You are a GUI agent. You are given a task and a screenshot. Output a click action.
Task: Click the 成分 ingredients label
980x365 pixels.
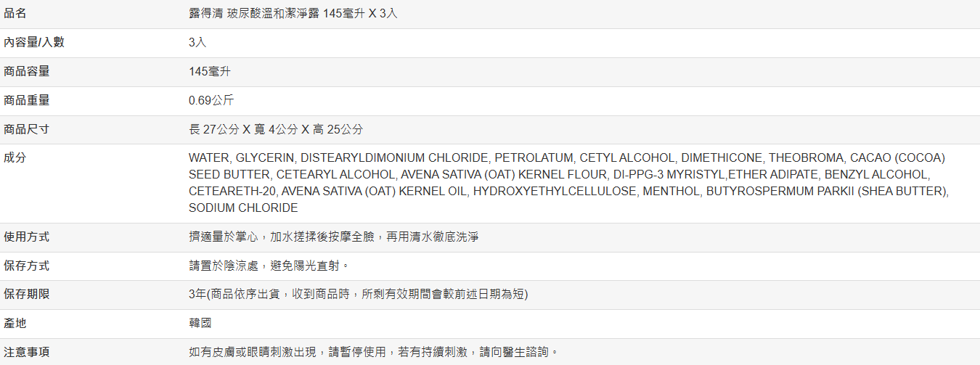[15, 157]
